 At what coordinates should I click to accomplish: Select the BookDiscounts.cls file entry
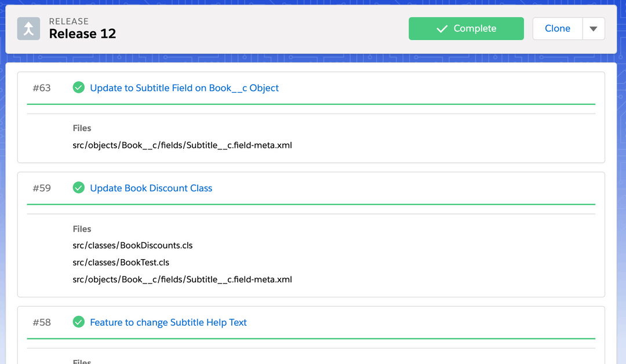click(132, 245)
